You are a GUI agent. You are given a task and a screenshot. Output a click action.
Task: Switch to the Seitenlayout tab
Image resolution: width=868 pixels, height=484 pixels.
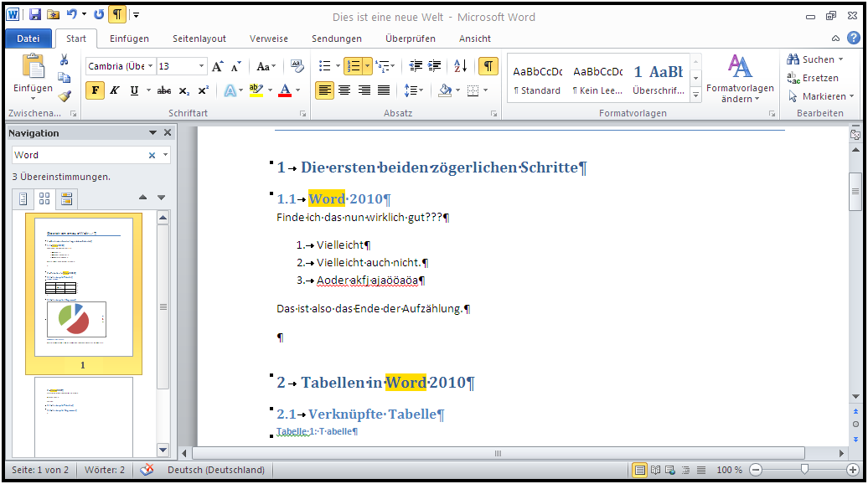[x=199, y=39]
